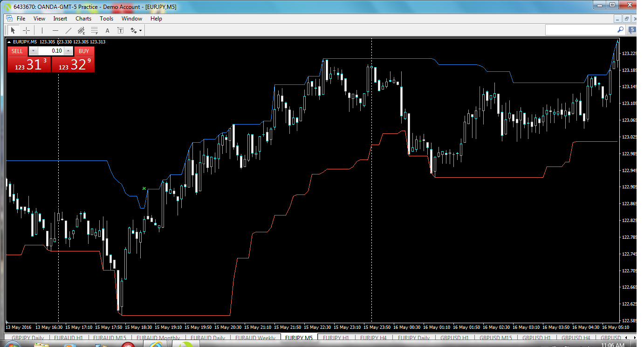Switch to the EURAUD Weekly chart tab
The height and width of the screenshot is (347, 644).
(255, 338)
